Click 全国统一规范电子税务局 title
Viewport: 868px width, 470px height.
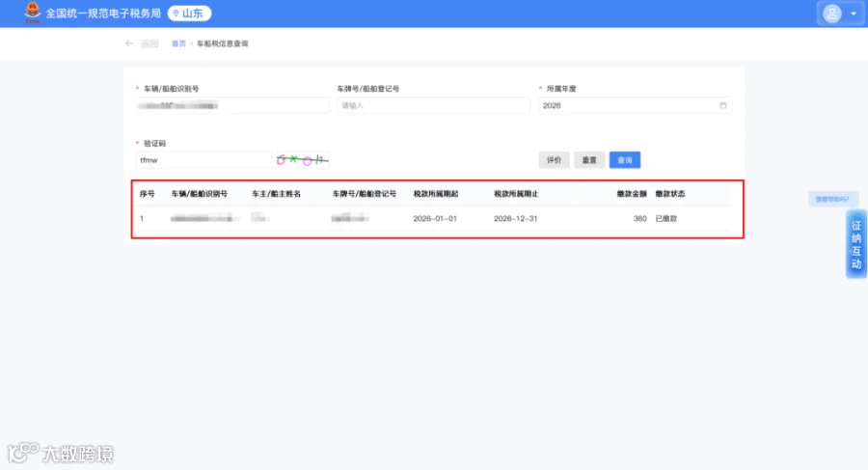click(103, 14)
